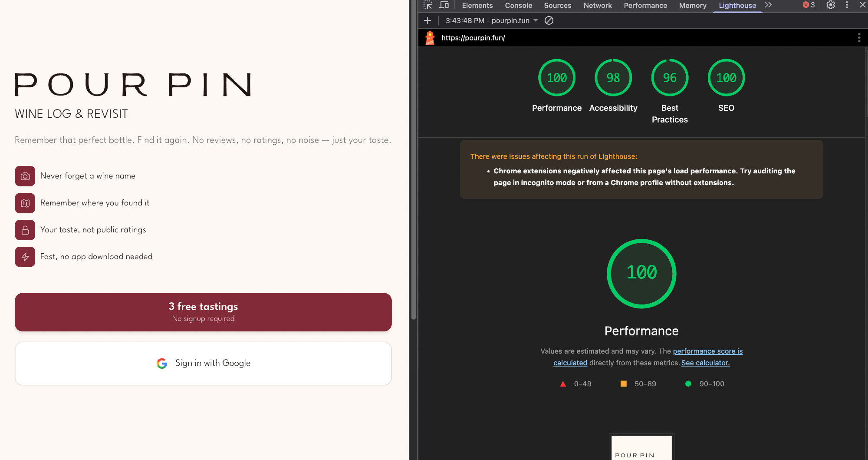Open the DevTools three-dot customize menu
Screen dimensions: 868x460
[847, 5]
